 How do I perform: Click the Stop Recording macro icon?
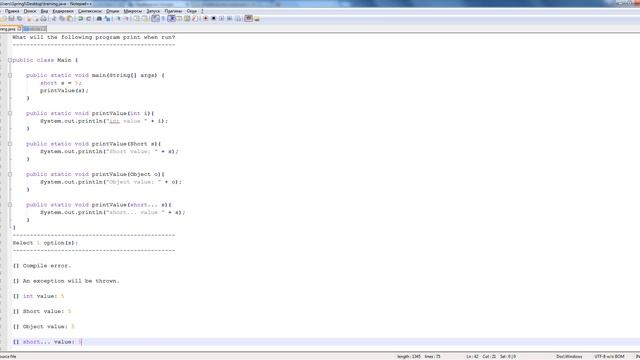[x=213, y=19]
